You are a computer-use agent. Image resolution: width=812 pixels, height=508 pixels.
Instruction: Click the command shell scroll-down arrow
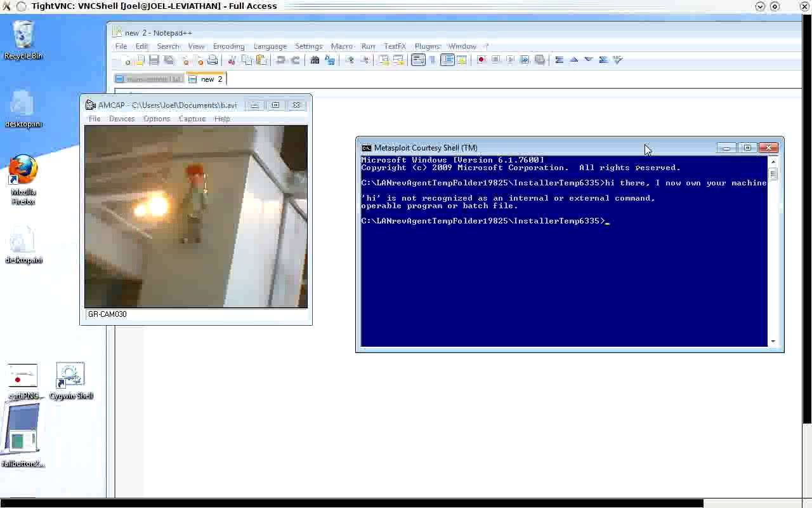coord(773,342)
